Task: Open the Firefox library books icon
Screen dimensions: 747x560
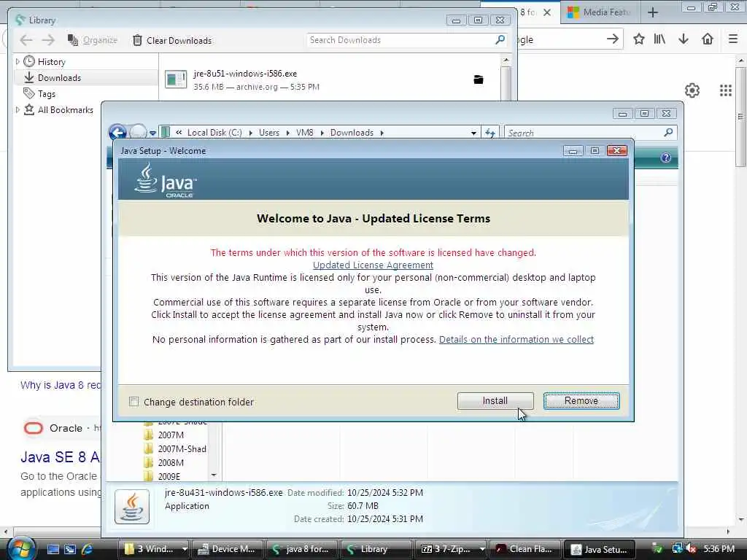Action: 659,39
